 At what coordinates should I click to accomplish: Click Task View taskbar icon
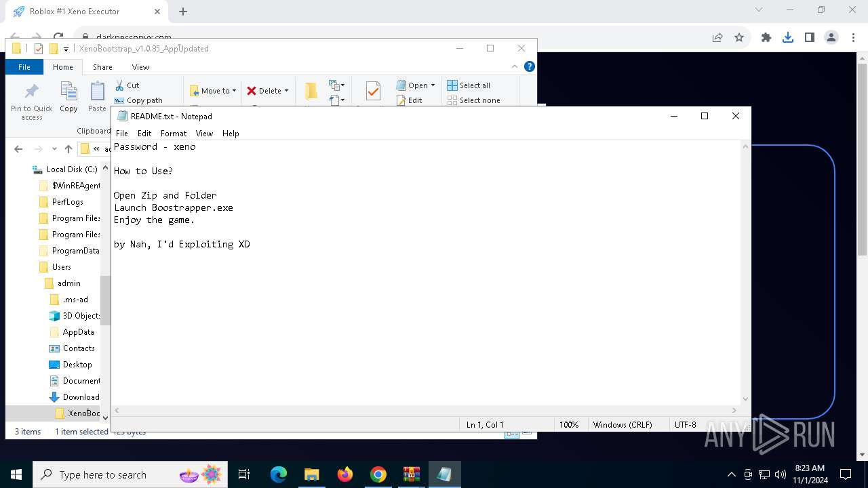click(244, 474)
